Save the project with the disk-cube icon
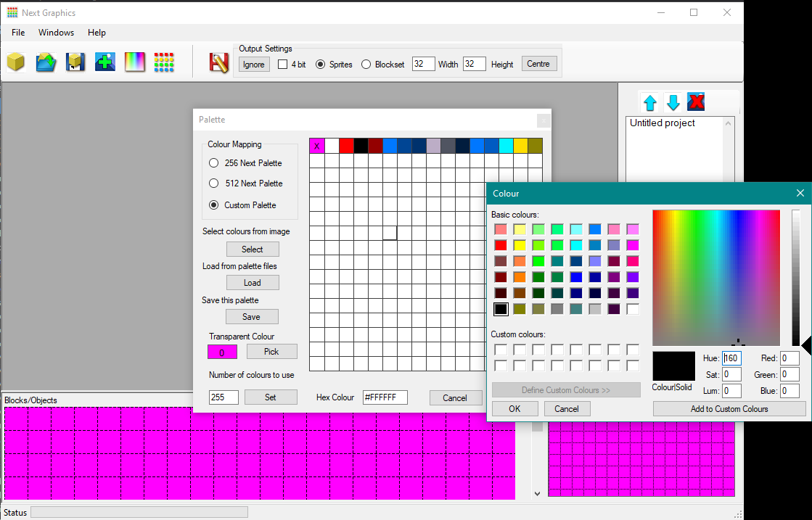Screen dimensions: 812x520 [75, 62]
